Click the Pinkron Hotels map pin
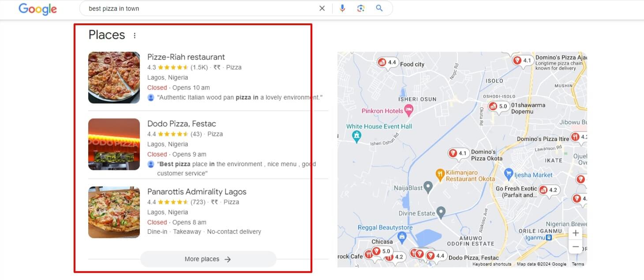 point(409,110)
